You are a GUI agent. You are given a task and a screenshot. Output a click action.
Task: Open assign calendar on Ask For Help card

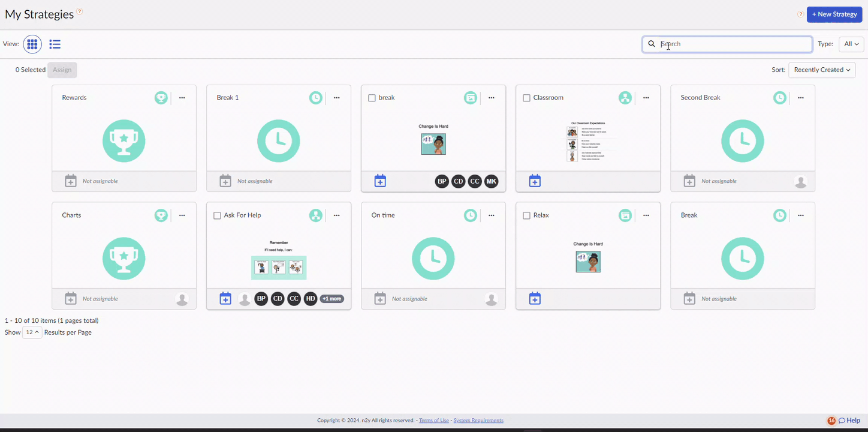[x=225, y=298]
